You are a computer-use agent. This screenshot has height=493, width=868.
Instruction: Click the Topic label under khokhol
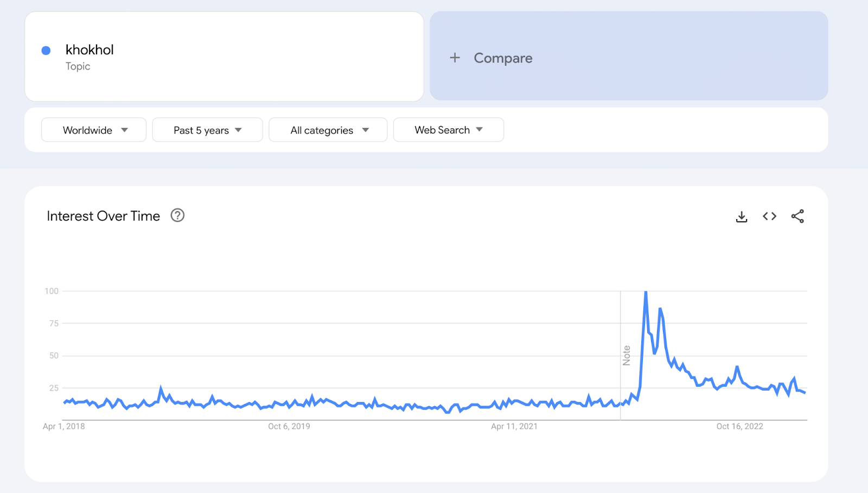(78, 66)
